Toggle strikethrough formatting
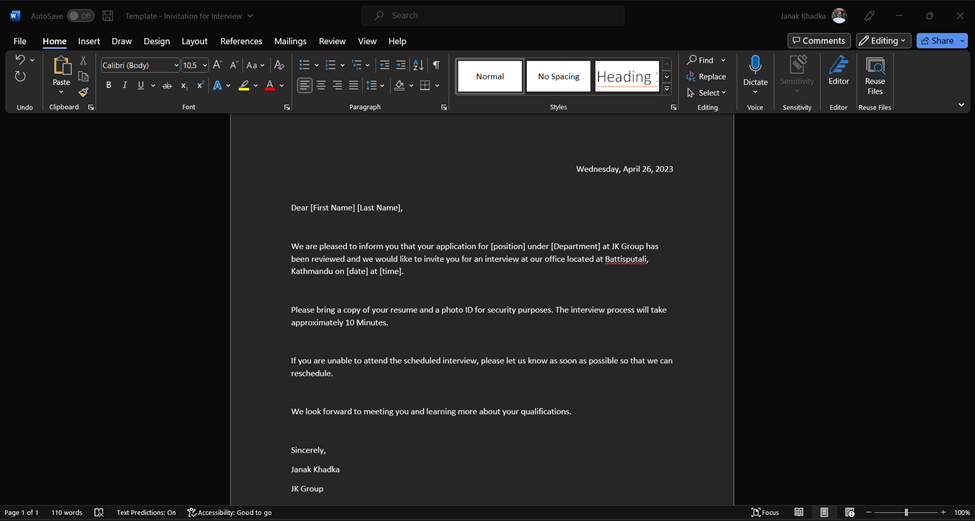The image size is (975, 521). 167,85
